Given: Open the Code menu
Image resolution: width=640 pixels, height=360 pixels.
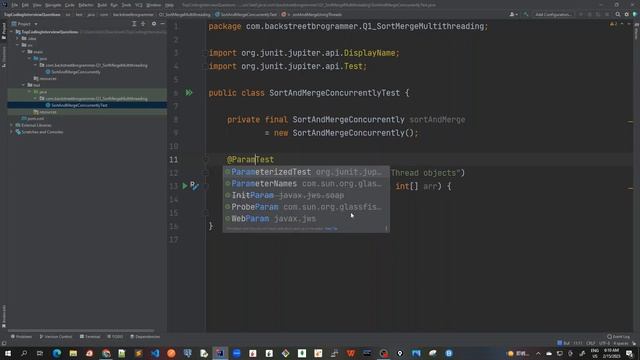Looking at the screenshot, I should [70, 5].
